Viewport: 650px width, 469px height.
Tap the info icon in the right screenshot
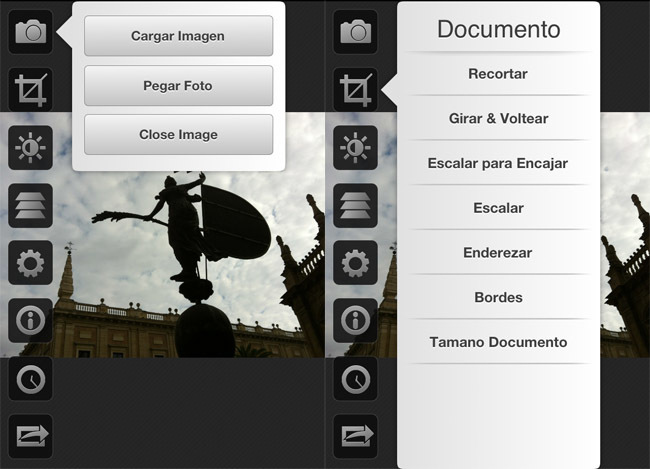pos(355,320)
